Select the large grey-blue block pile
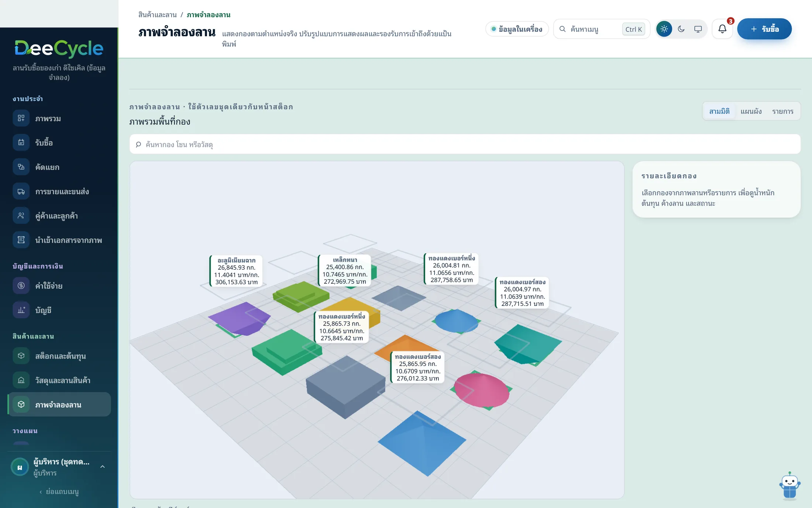This screenshot has width=812, height=508. 345,386
